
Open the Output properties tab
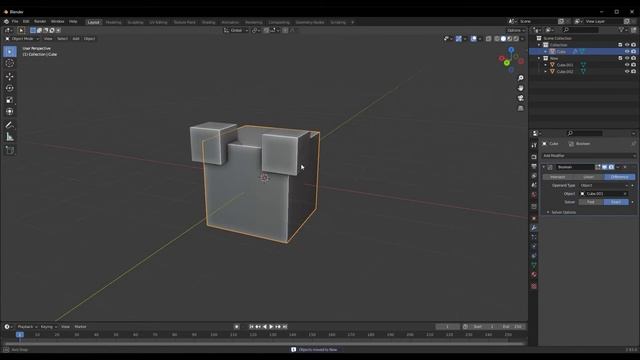coord(534,167)
